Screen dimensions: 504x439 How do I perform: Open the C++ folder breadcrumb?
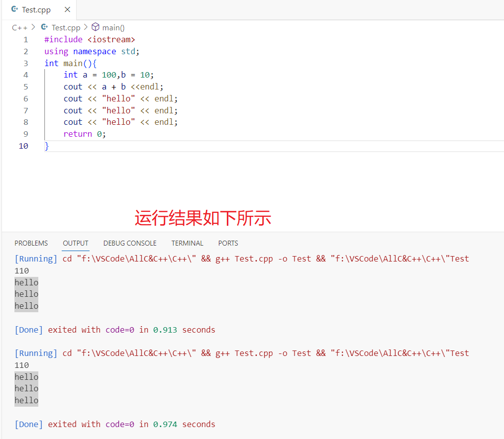click(19, 27)
